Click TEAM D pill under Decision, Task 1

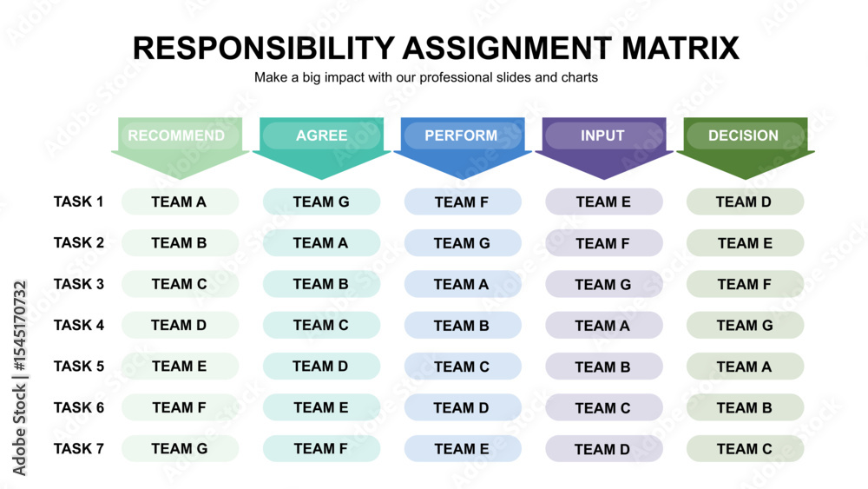click(x=745, y=202)
